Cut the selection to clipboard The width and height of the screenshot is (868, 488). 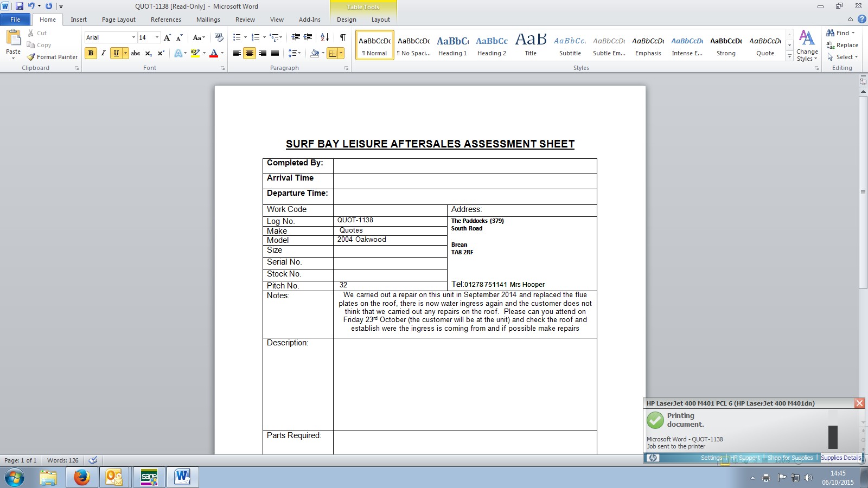tap(37, 33)
